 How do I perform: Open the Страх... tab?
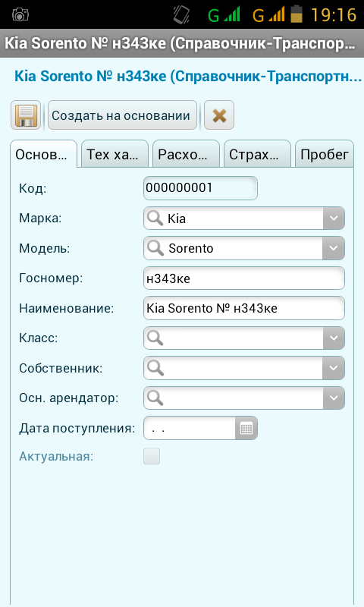pos(257,154)
